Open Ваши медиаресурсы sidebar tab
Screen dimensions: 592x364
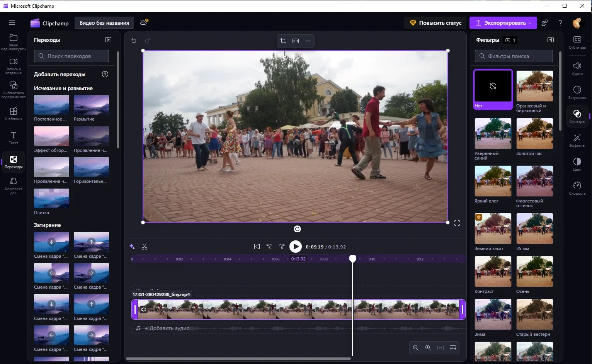click(14, 42)
